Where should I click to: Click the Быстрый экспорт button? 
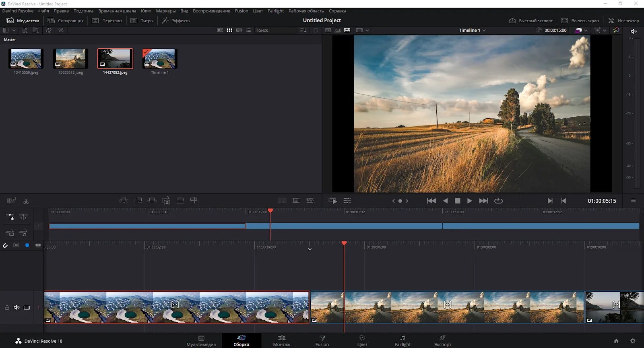point(531,21)
